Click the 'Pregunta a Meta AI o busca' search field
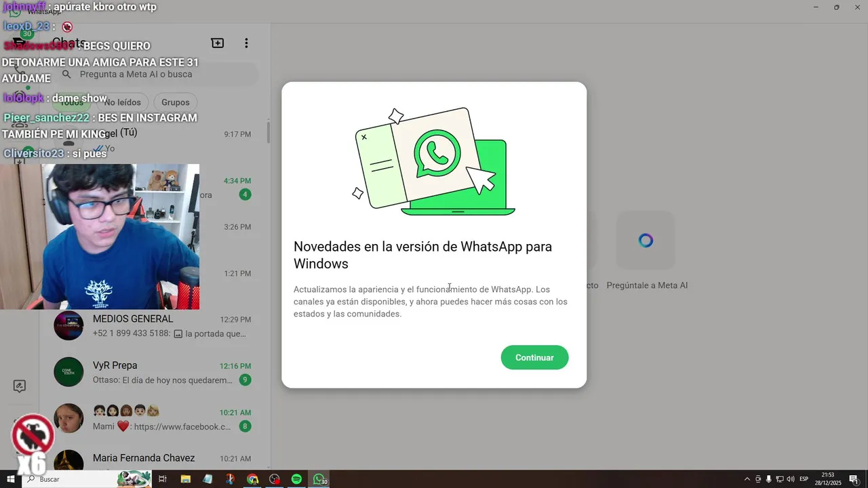 coord(157,75)
